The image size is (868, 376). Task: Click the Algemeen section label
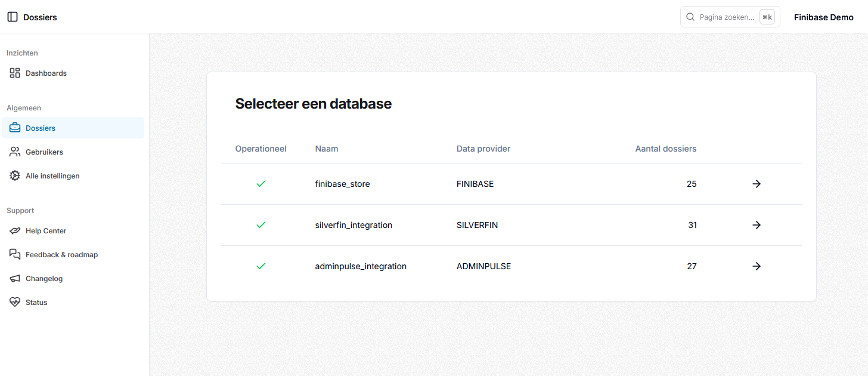tap(24, 108)
